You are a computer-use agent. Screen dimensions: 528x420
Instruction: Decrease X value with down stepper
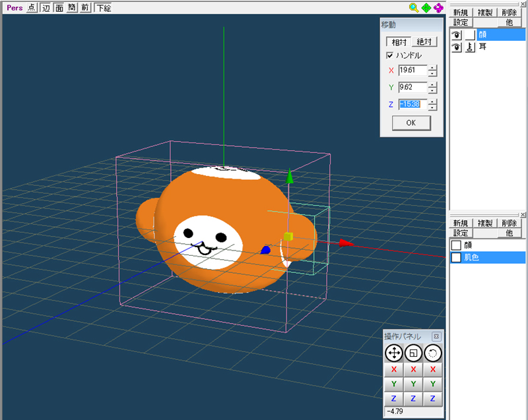[x=432, y=73]
